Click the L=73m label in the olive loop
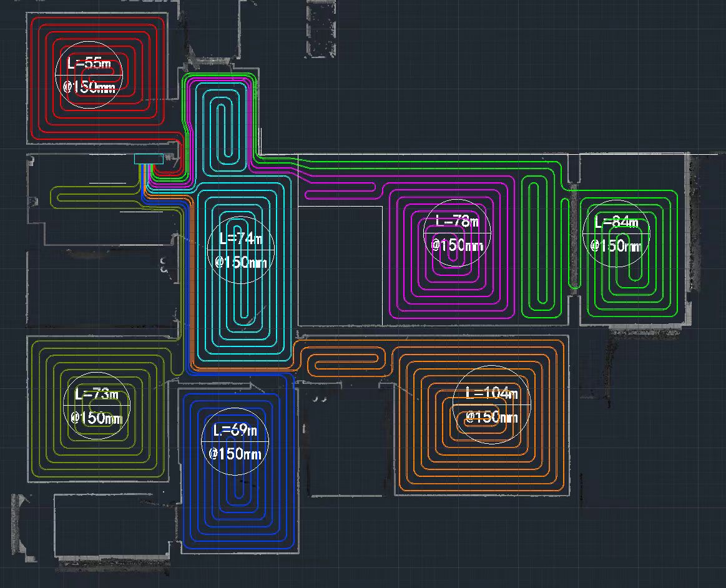 coord(96,394)
